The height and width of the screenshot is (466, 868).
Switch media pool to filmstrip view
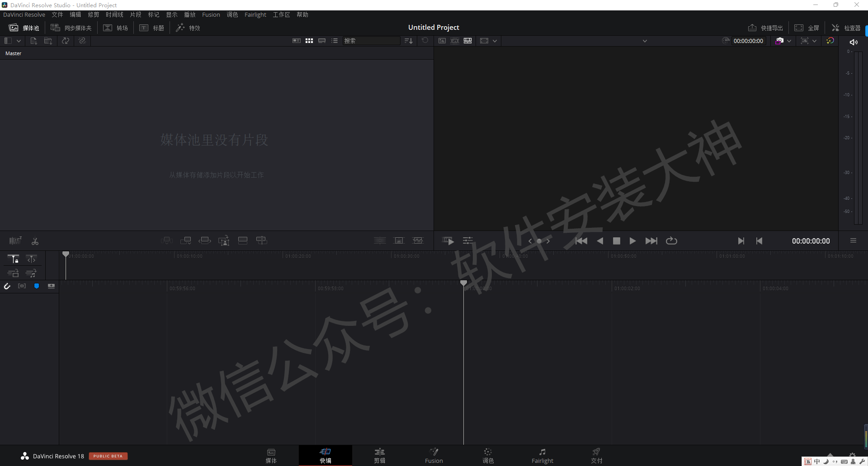[322, 41]
